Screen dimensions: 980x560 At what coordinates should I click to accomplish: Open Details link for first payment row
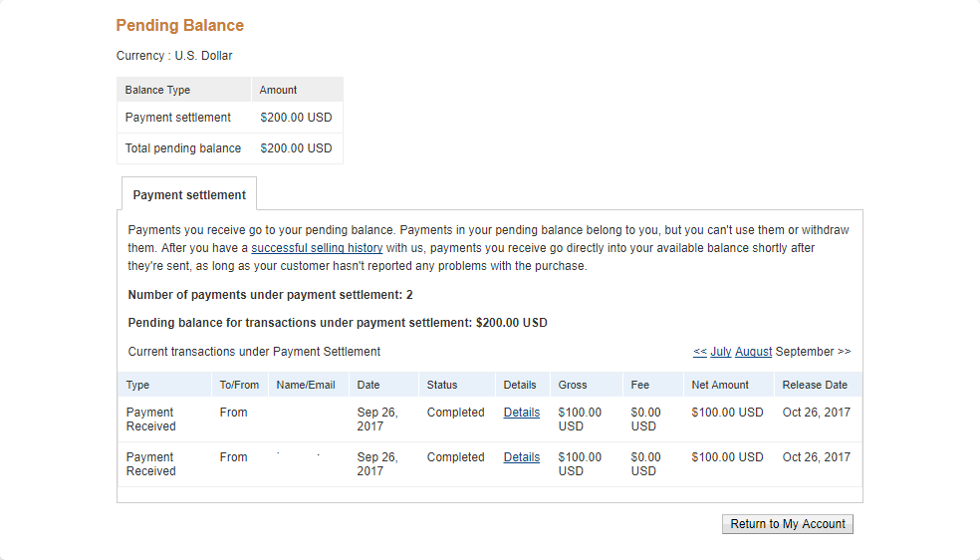(x=521, y=413)
